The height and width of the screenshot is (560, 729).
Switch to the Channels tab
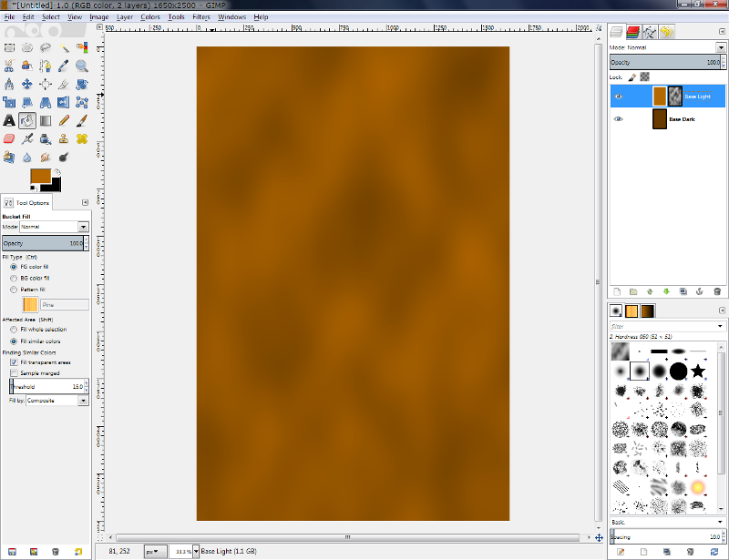633,32
